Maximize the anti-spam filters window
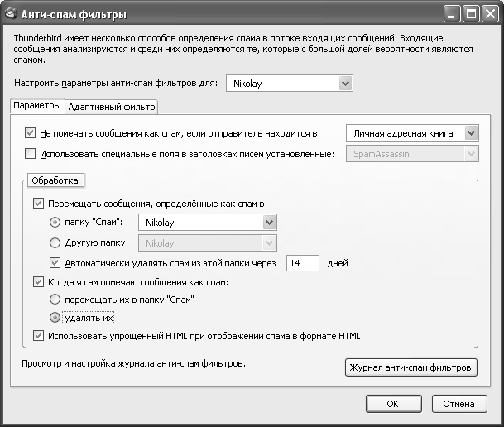Viewport: 504px width, 427px height. tap(473, 13)
